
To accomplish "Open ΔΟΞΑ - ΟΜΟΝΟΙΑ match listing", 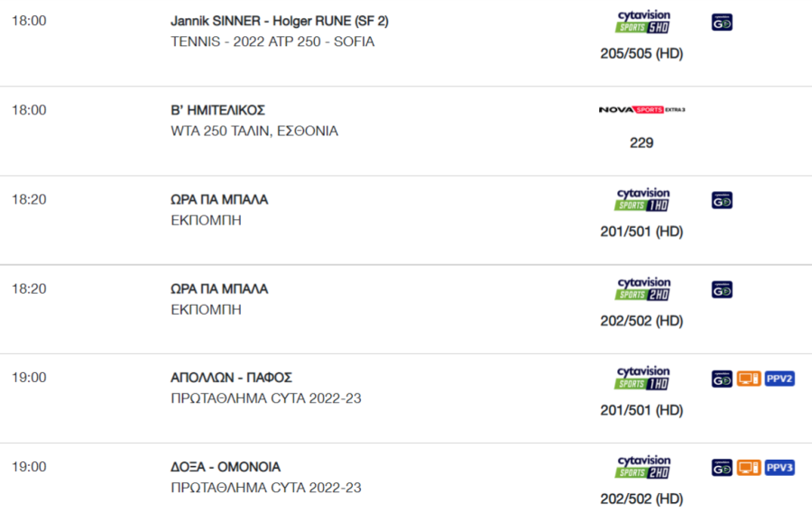I will (x=226, y=467).
